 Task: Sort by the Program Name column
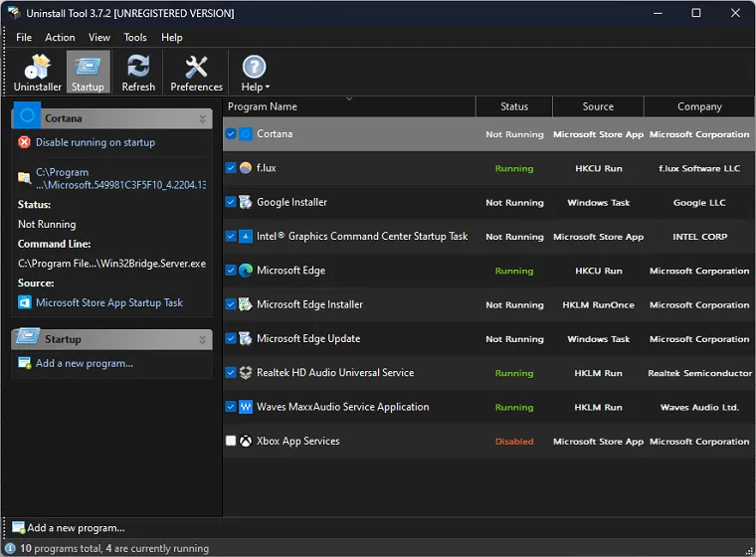(x=349, y=106)
